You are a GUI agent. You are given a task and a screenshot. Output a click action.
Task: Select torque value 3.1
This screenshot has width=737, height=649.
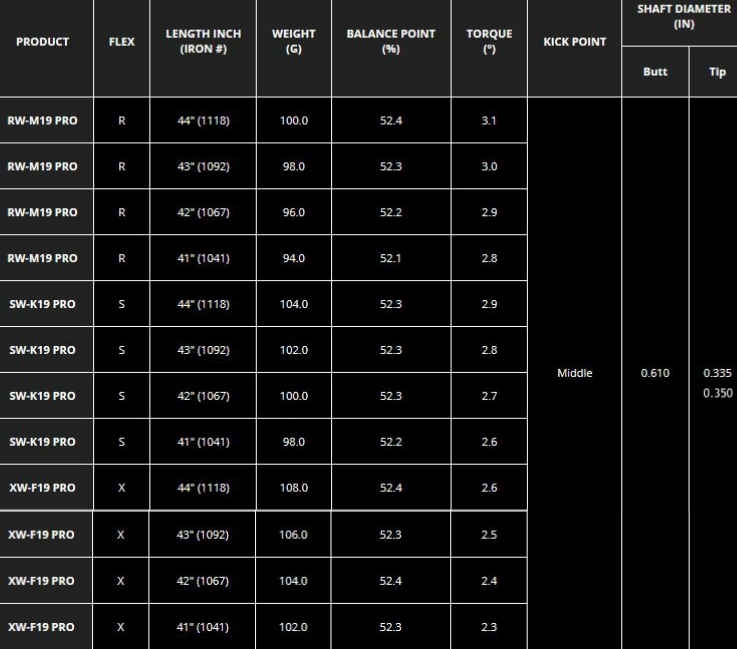click(x=489, y=121)
